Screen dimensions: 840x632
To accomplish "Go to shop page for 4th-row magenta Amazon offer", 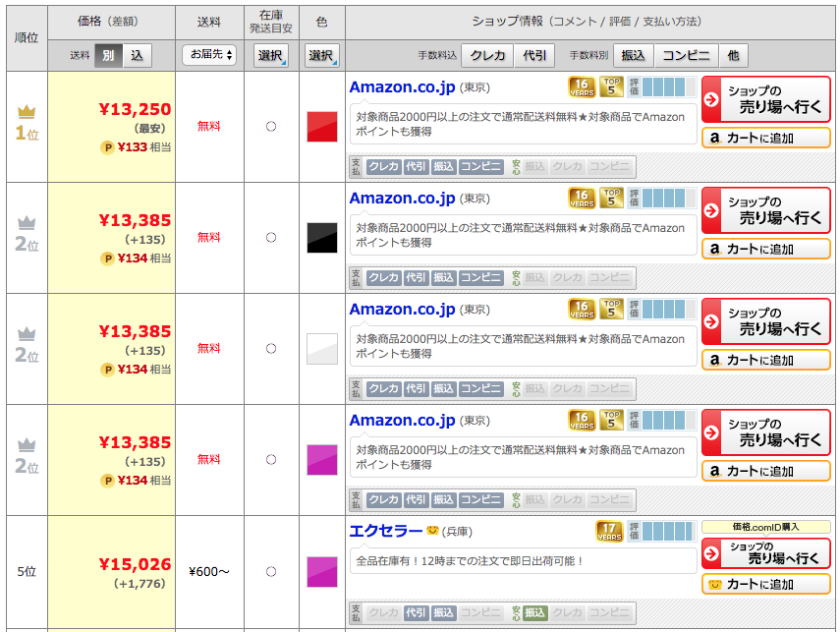I will [x=766, y=432].
